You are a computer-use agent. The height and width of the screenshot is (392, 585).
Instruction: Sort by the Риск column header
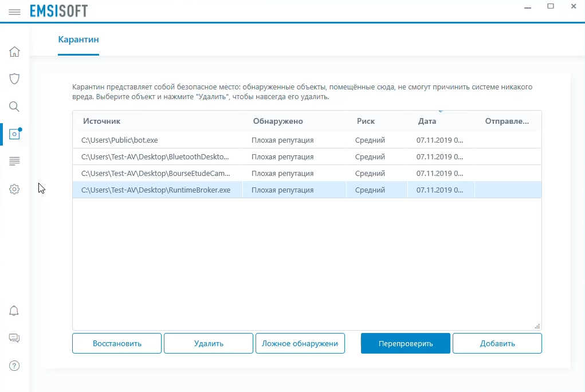366,121
